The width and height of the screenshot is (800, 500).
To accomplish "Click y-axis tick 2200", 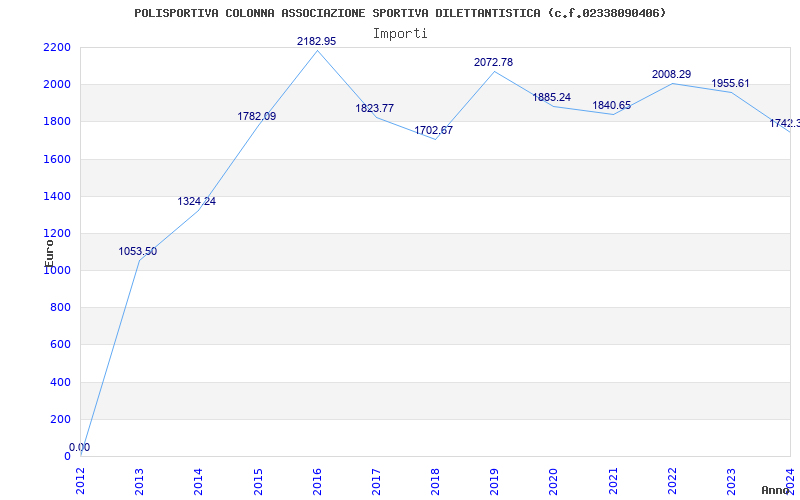I will (x=57, y=47).
